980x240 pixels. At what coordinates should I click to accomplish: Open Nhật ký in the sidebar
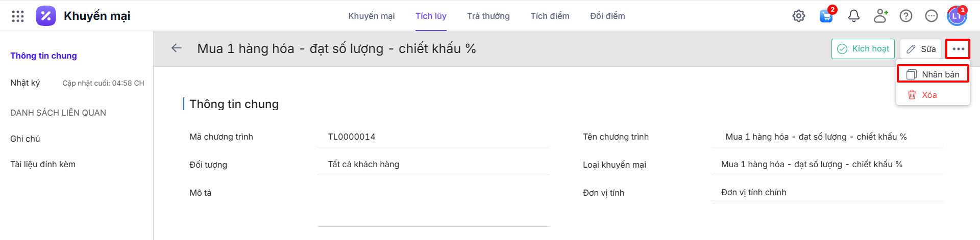[25, 83]
